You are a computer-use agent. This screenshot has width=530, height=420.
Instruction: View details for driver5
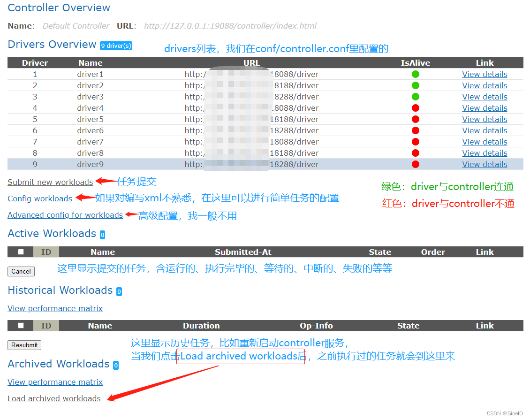[485, 119]
